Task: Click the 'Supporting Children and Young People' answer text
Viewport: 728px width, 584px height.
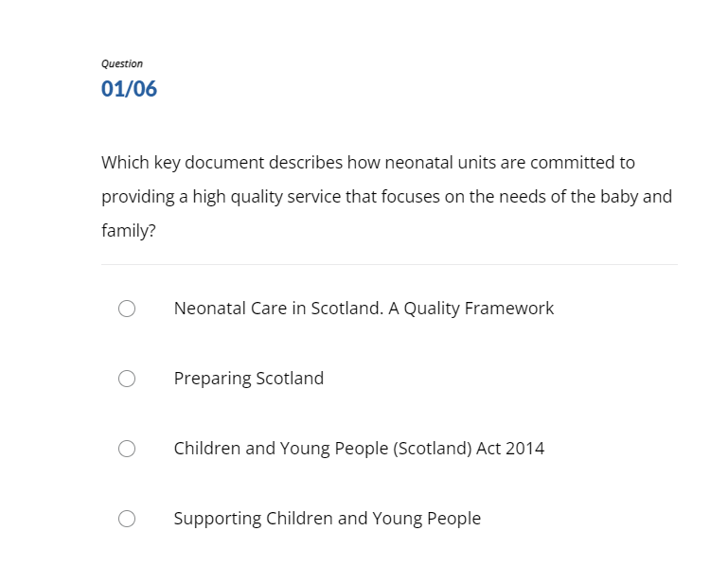Action: (x=327, y=519)
